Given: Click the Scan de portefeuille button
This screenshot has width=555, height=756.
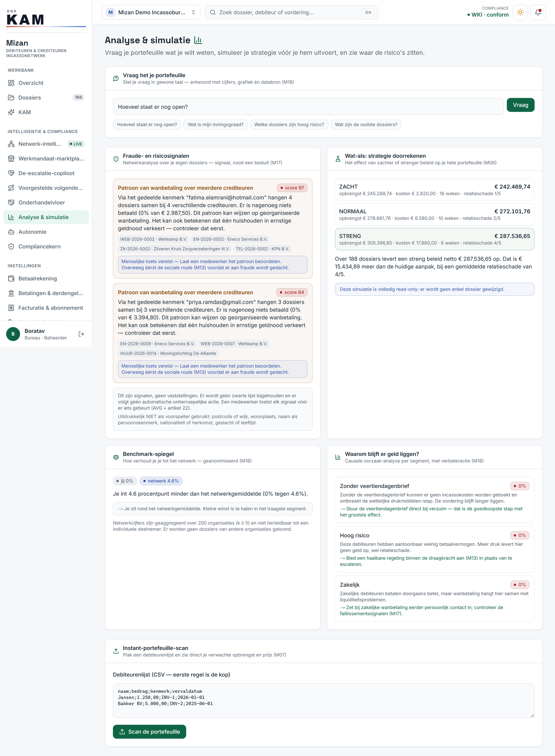Looking at the screenshot, I should coord(149,732).
